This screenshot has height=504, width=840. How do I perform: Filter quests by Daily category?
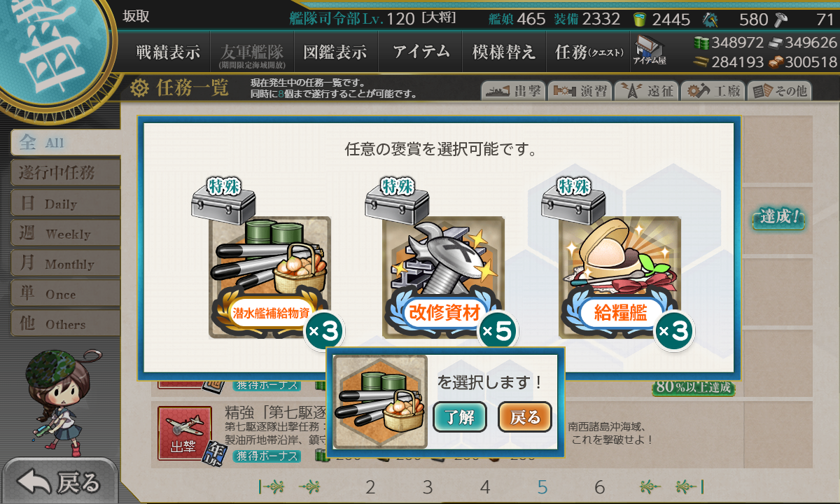(x=64, y=204)
